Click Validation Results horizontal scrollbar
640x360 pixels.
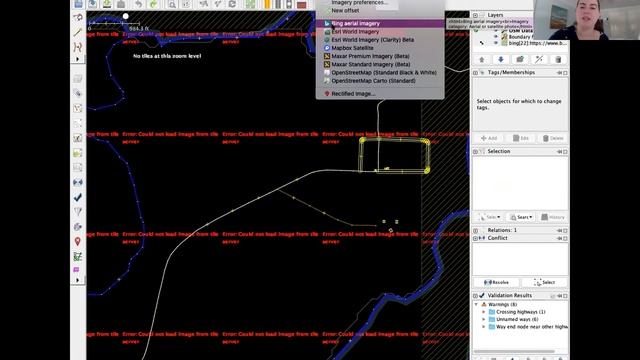pyautogui.click(x=514, y=351)
